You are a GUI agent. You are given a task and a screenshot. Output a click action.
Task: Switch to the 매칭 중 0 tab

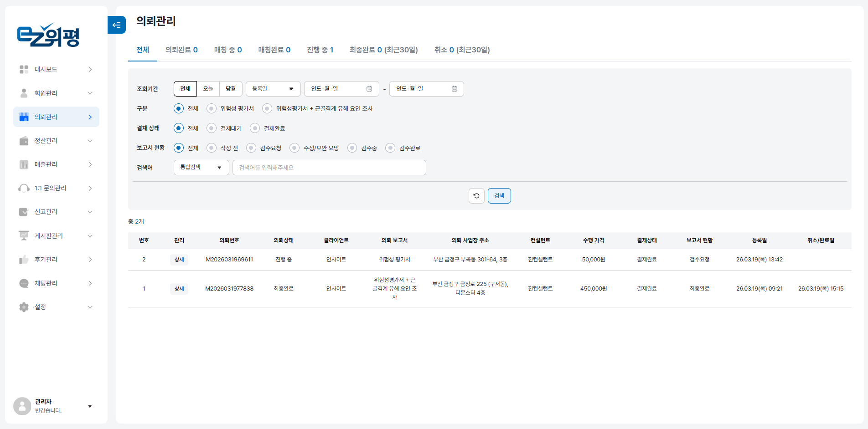(x=228, y=50)
